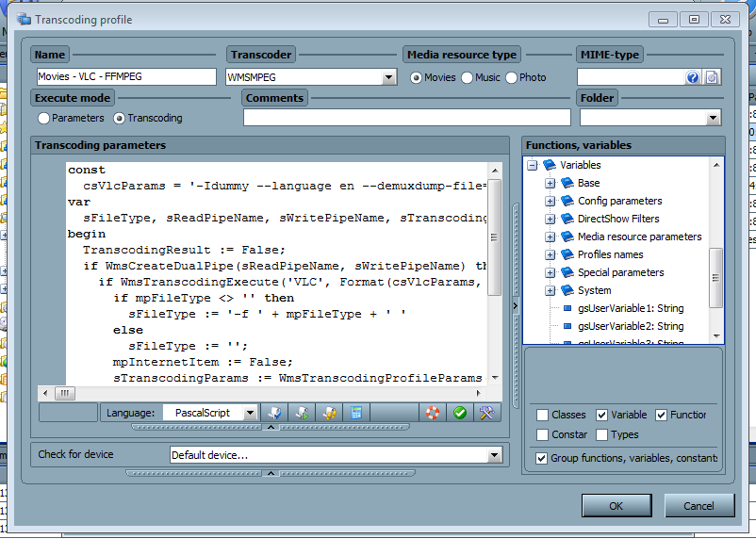Click the Comments input field
Screen dimensions: 756x539
407,118
